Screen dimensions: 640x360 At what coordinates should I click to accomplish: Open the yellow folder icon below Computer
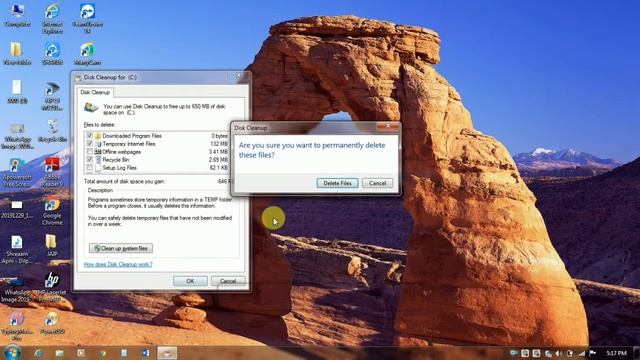pyautogui.click(x=17, y=53)
